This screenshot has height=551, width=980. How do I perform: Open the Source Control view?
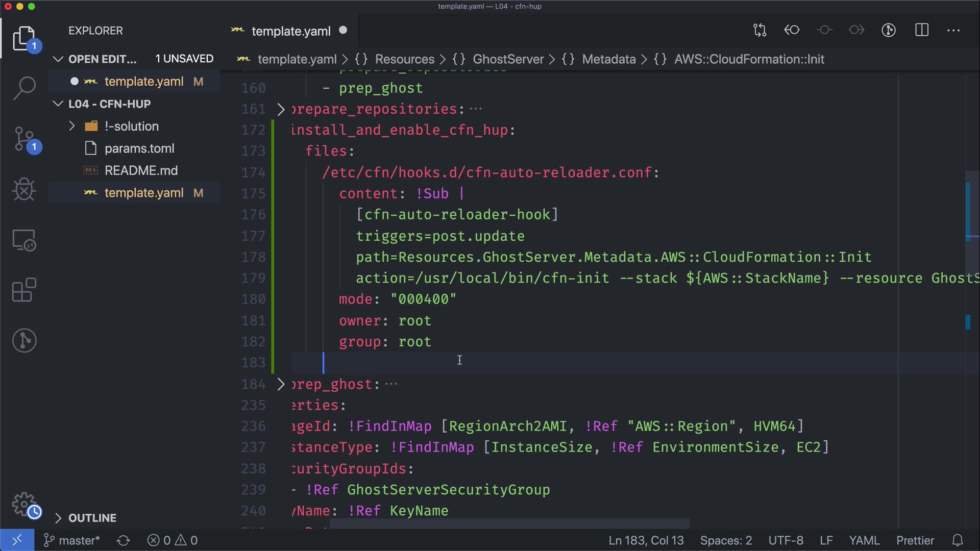[24, 139]
